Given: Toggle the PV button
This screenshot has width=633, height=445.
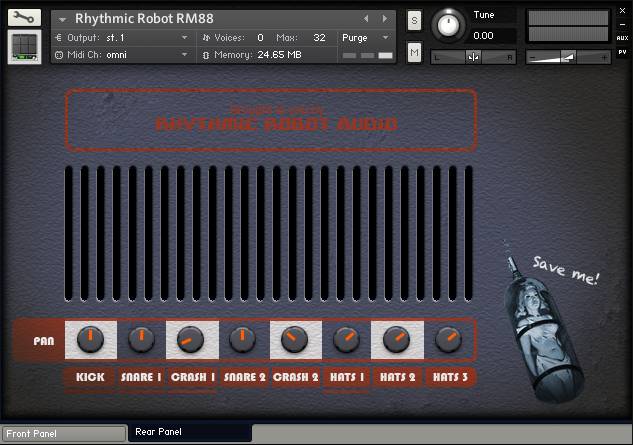Looking at the screenshot, I should [x=622, y=52].
